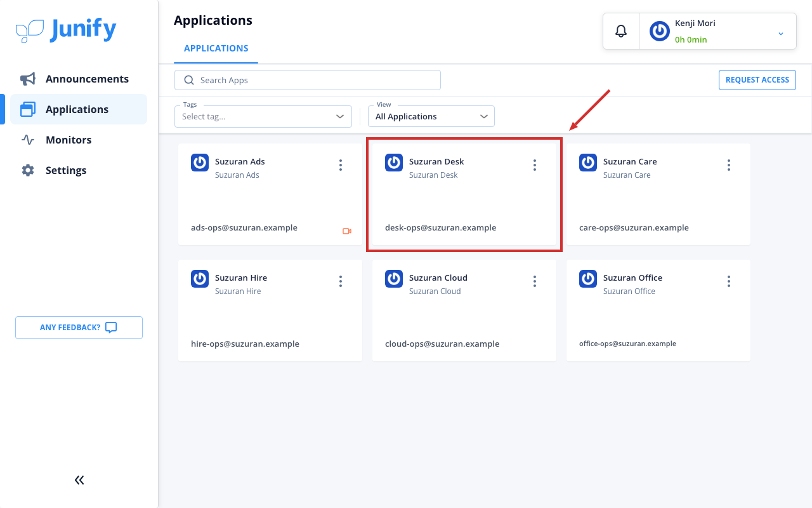Switch to the APPLICATIONS tab
Image resolution: width=812 pixels, height=508 pixels.
216,48
